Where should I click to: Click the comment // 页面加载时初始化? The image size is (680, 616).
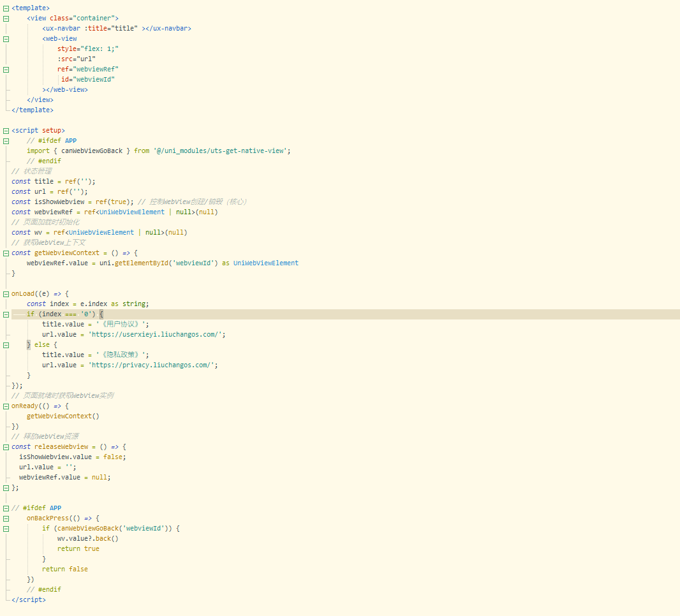click(x=45, y=222)
